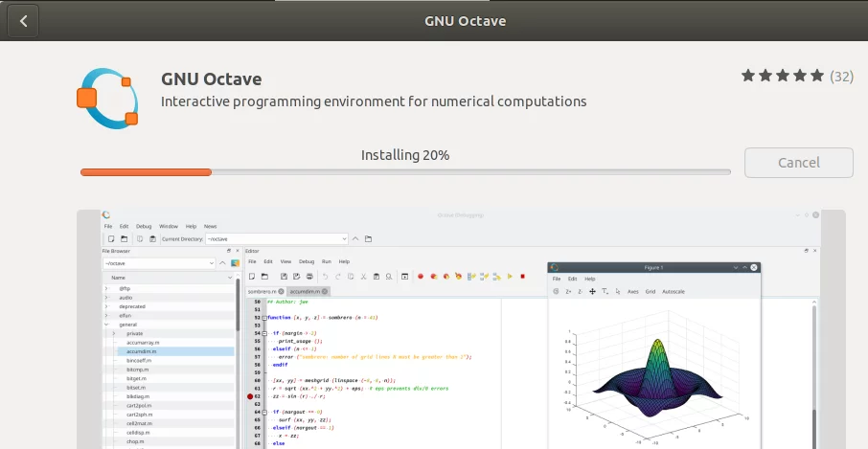Click Autoscale in Figure 1 toolbar
The image size is (868, 449).
point(674,291)
